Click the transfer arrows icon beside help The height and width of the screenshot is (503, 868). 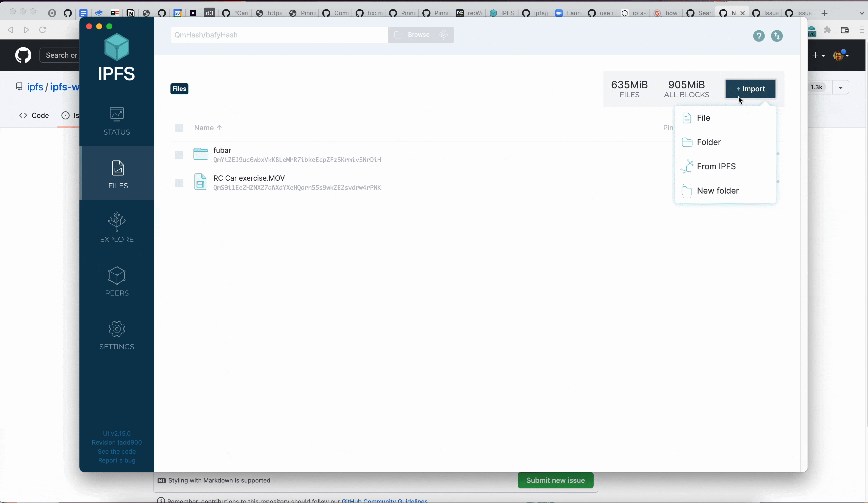777,36
